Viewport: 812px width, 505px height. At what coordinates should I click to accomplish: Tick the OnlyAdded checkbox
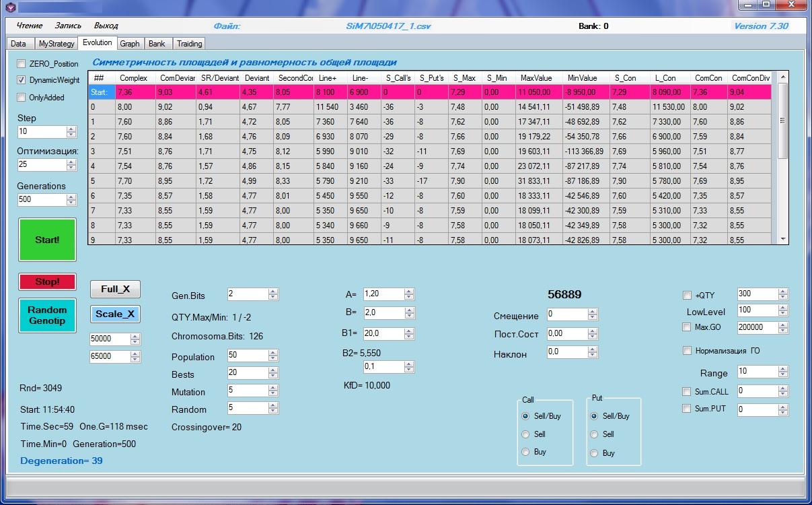point(22,98)
